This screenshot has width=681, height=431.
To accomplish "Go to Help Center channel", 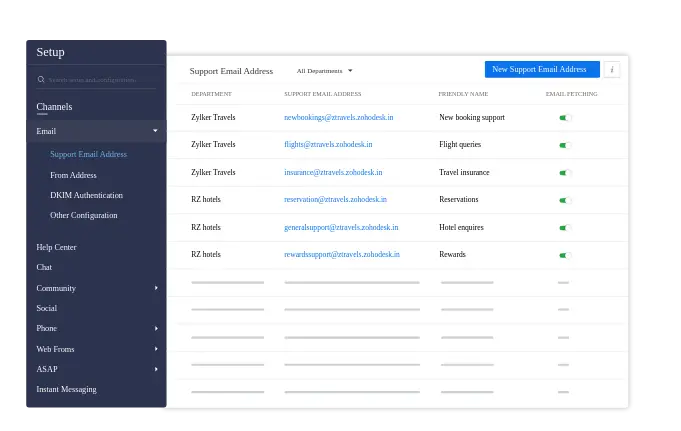I will [56, 247].
